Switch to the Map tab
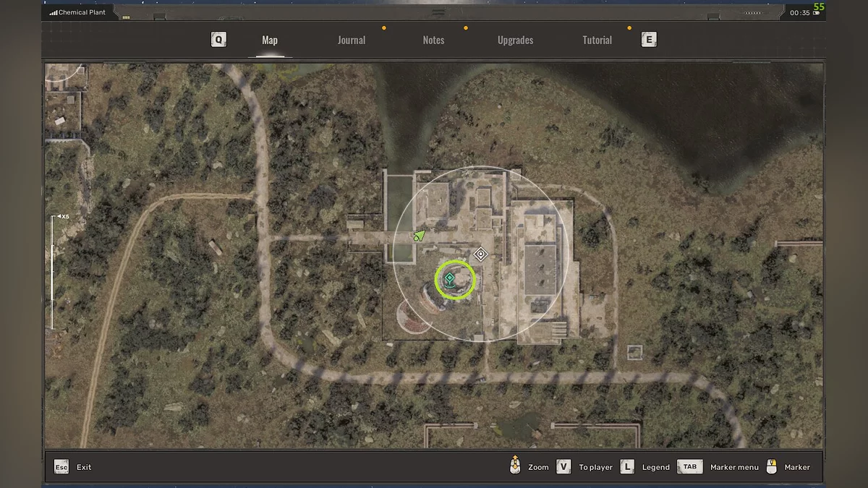Screen dimensions: 868x488 tap(270, 40)
